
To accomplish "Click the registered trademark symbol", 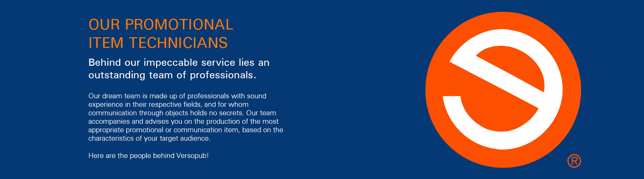I will [x=574, y=161].
